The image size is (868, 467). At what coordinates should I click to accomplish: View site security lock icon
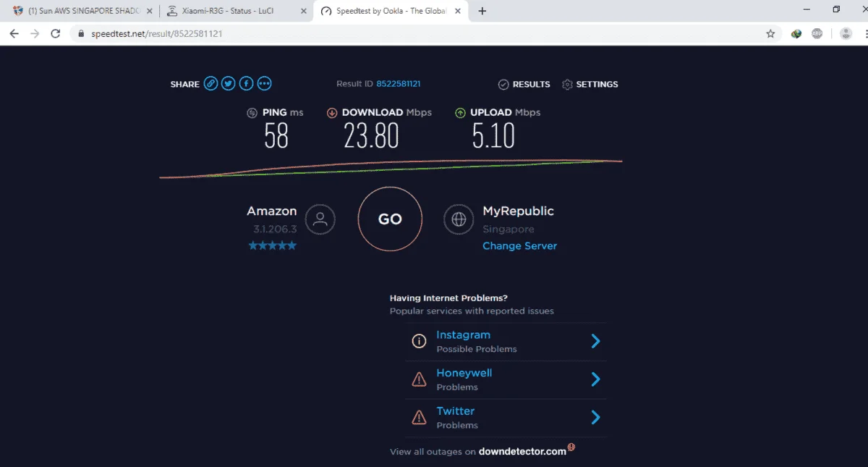pyautogui.click(x=81, y=33)
